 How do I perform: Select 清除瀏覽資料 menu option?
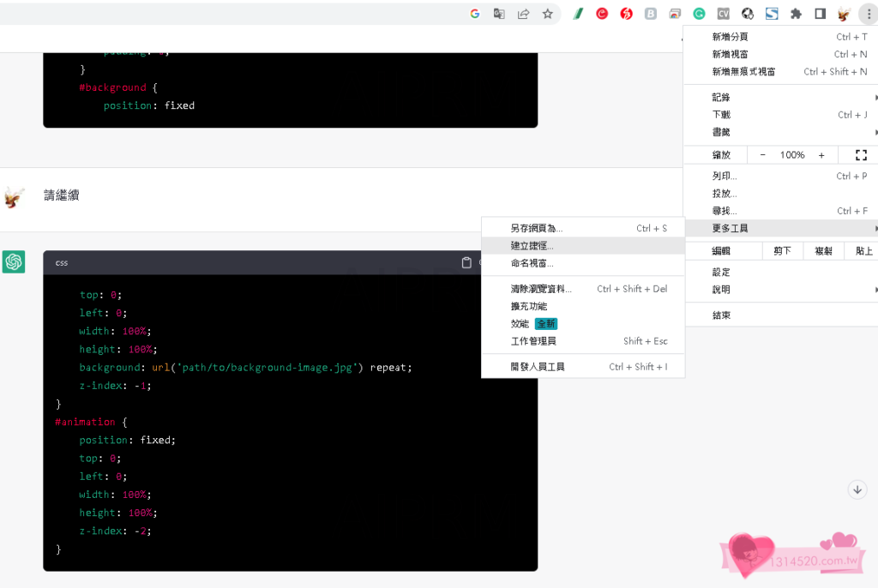pos(541,289)
